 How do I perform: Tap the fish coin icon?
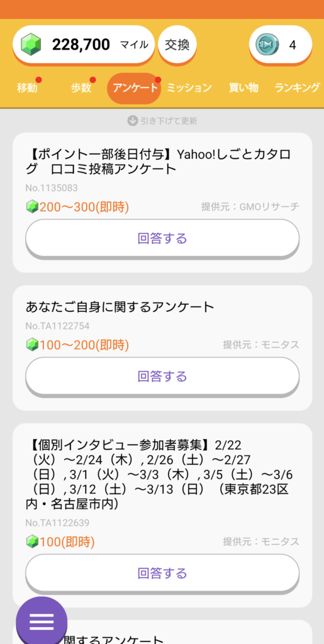tap(267, 45)
